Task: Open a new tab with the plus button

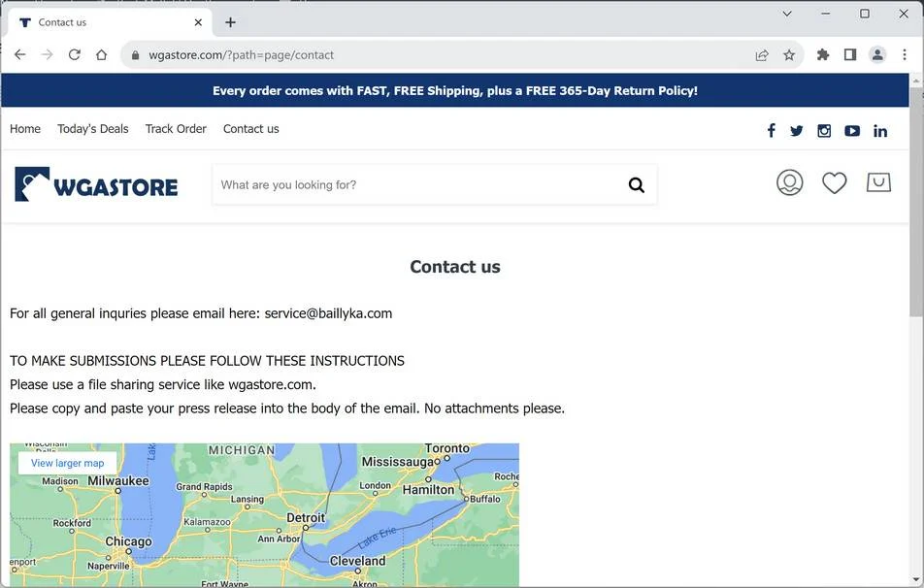Action: tap(230, 22)
